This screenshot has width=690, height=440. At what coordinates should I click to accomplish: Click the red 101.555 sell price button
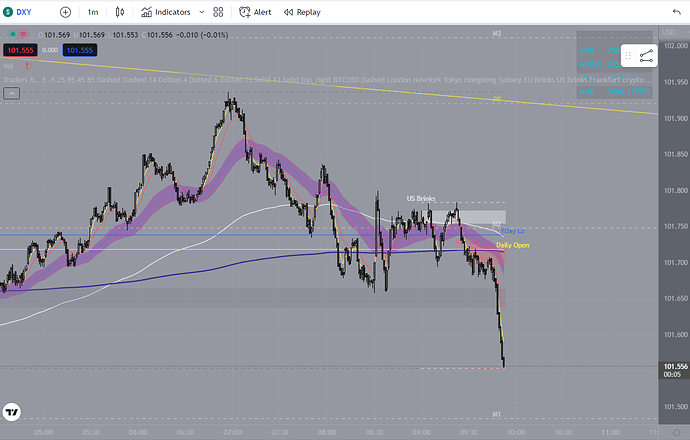pyautogui.click(x=20, y=50)
